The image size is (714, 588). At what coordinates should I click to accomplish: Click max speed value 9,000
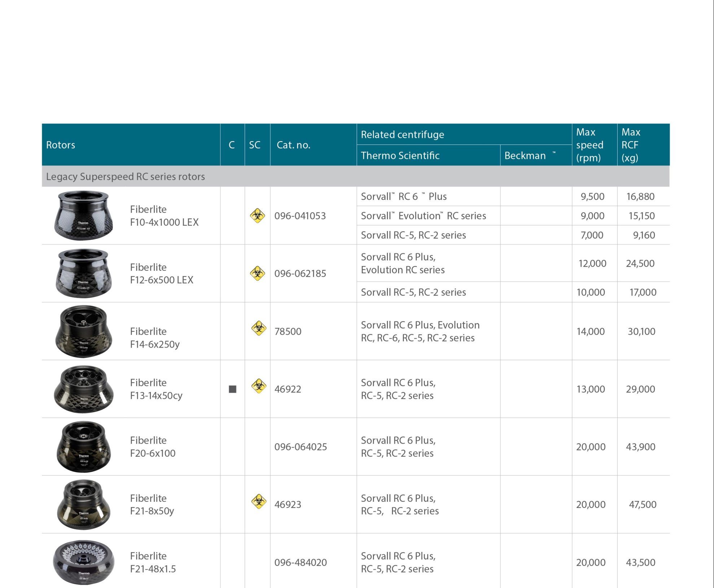(x=592, y=215)
